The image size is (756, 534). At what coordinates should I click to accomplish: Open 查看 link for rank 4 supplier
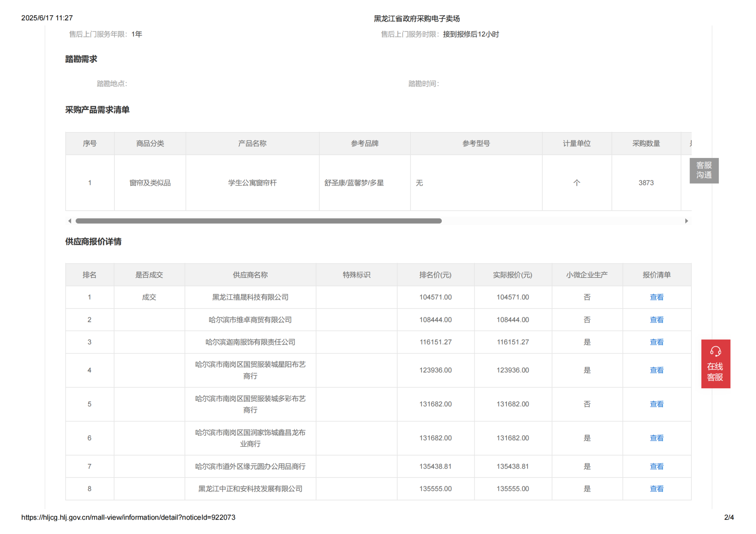pyautogui.click(x=656, y=370)
